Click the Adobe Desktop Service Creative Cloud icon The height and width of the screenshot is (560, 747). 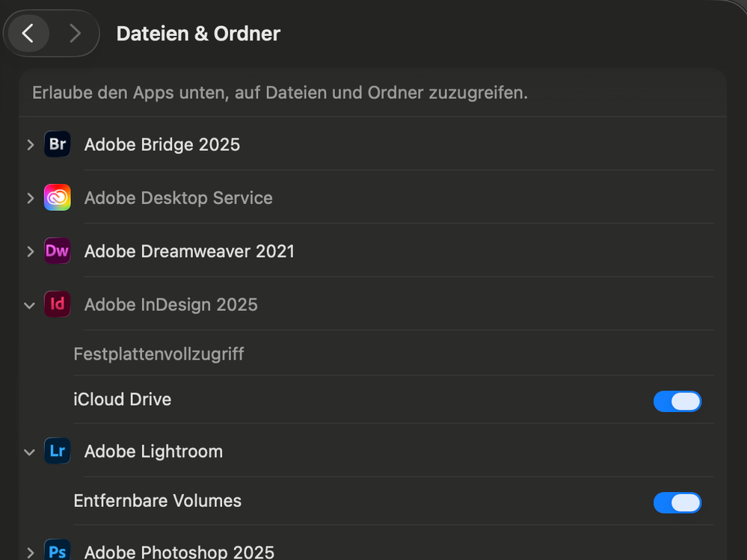pos(58,197)
